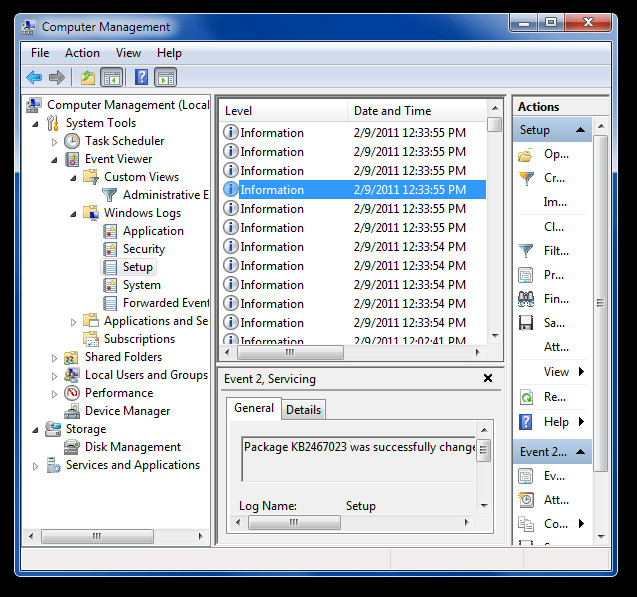Viewport: 637px width, 597px height.
Task: Collapse the Event Viewer tree node
Action: tap(54, 160)
